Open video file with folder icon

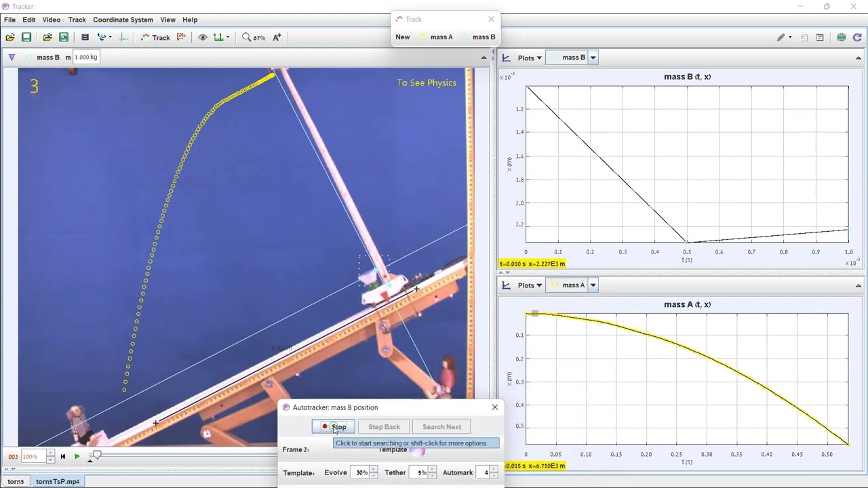click(x=47, y=37)
